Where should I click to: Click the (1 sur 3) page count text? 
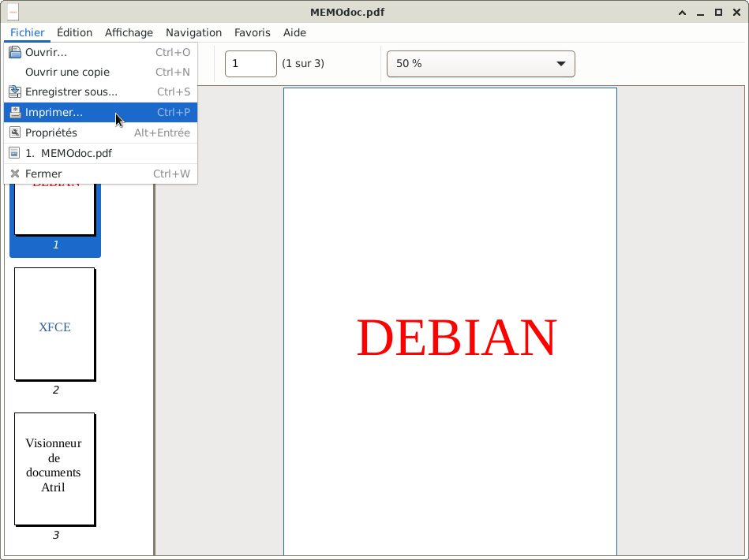303,64
